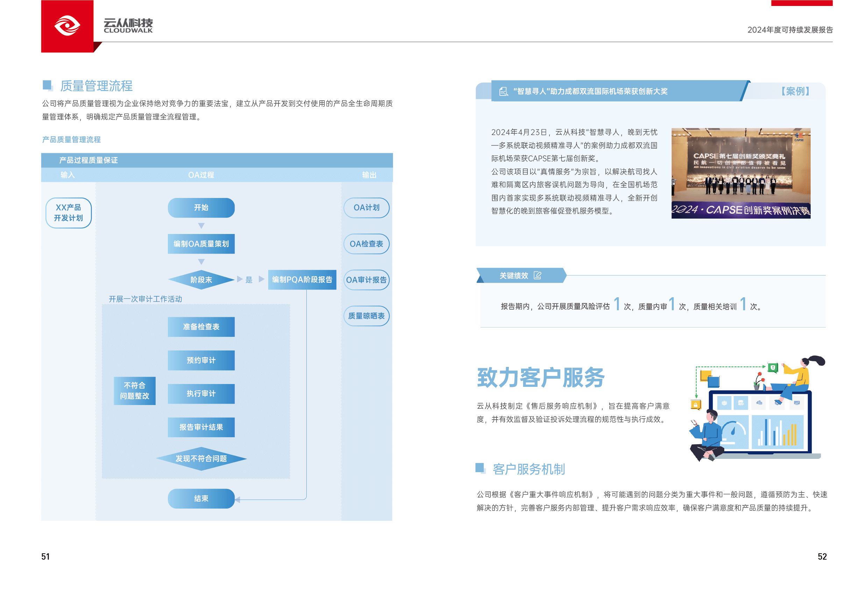
Task: Click the 开始 flowchart node
Action: point(201,208)
